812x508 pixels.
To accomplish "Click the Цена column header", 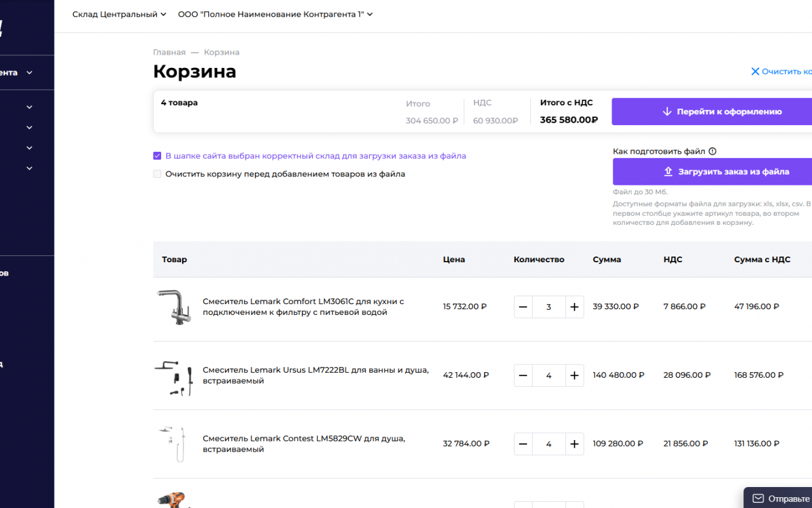I will click(x=454, y=259).
